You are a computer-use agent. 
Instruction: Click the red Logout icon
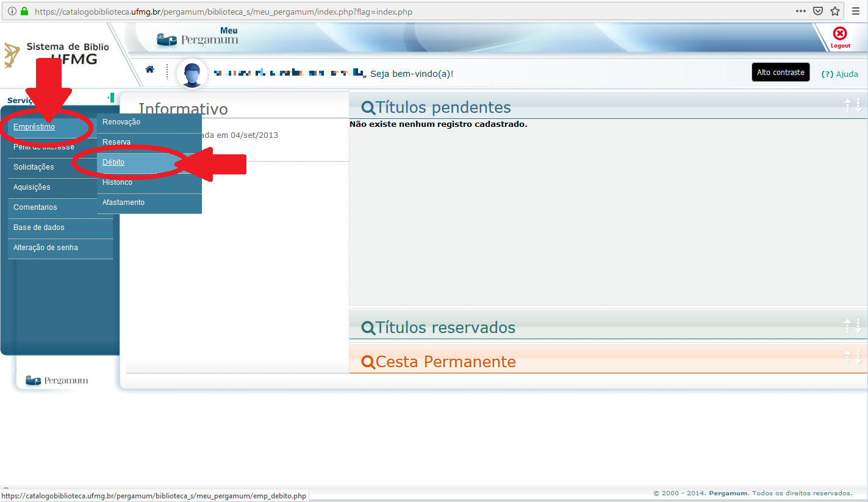pos(840,35)
